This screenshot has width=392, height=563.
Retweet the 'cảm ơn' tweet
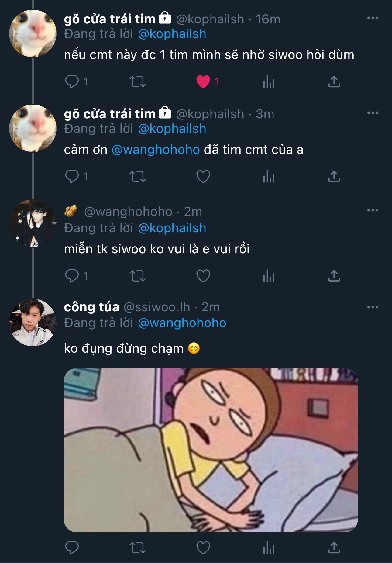[138, 176]
